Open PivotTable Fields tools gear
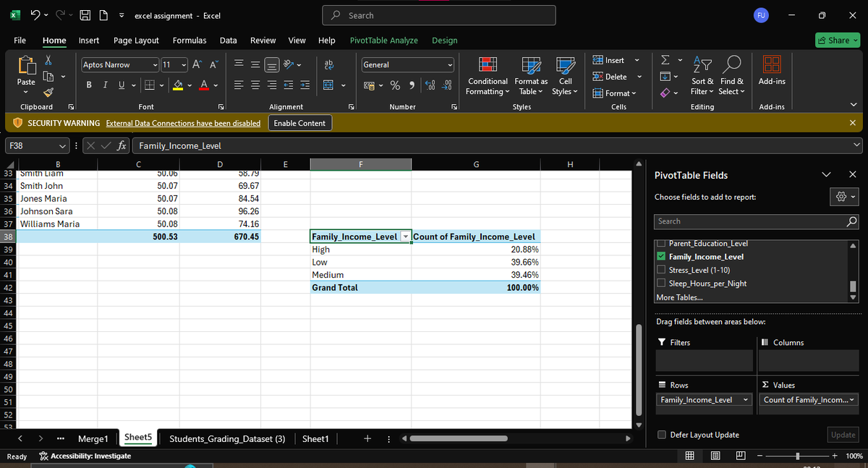This screenshot has width=868, height=468. (846, 197)
